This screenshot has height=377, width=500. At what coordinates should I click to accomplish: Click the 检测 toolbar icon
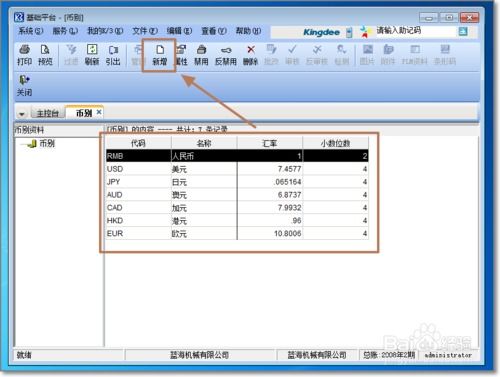[x=342, y=55]
